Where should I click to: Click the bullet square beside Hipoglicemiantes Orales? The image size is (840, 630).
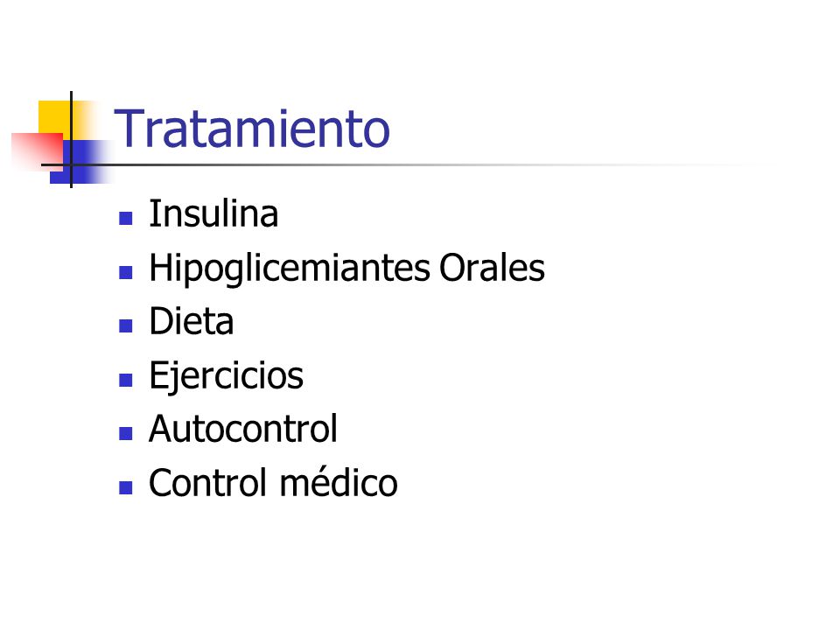click(x=126, y=273)
